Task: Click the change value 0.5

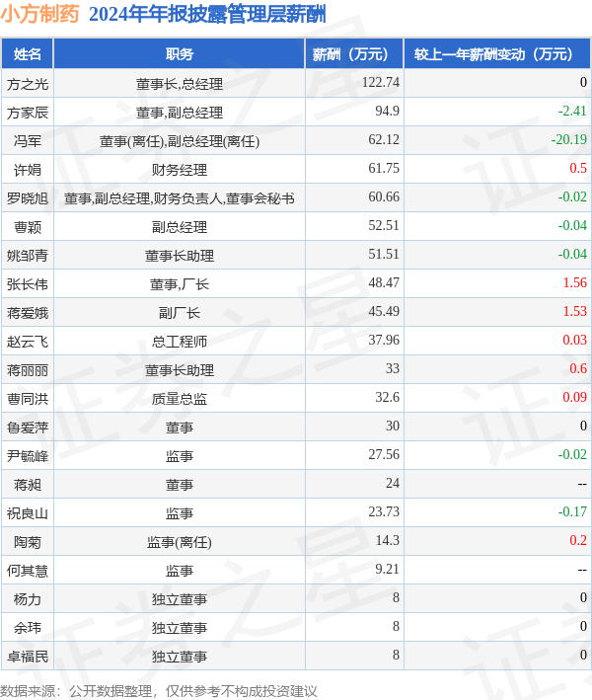Action: click(578, 168)
